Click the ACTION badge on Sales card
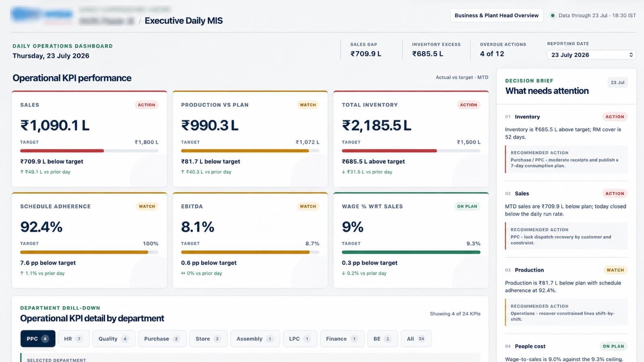Viewport: 644px width, 362px height. pyautogui.click(x=147, y=105)
